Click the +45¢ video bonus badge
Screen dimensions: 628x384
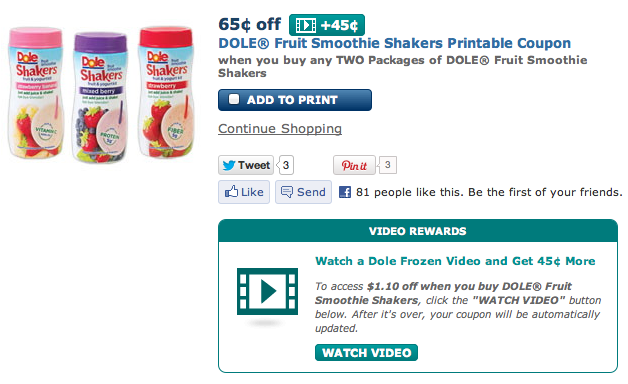(327, 25)
